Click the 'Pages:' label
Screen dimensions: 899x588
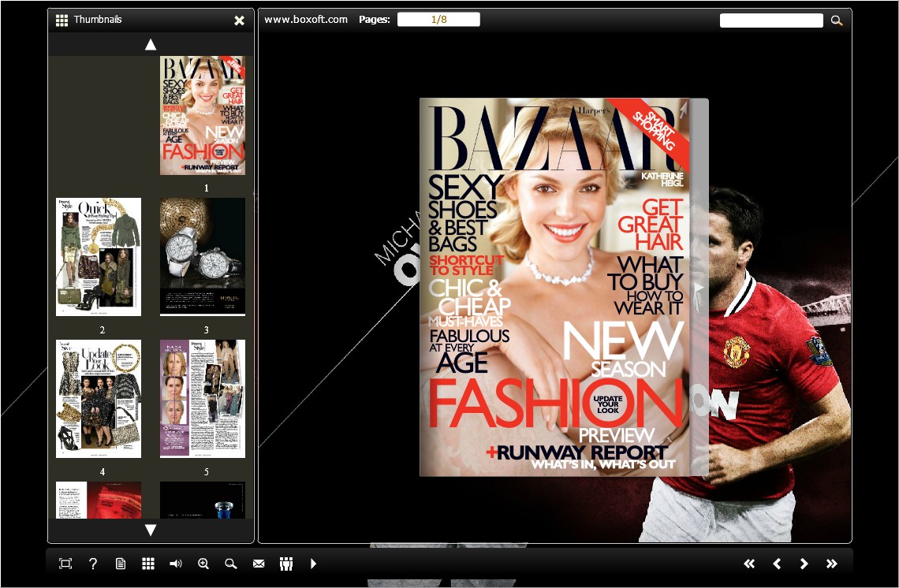click(375, 20)
